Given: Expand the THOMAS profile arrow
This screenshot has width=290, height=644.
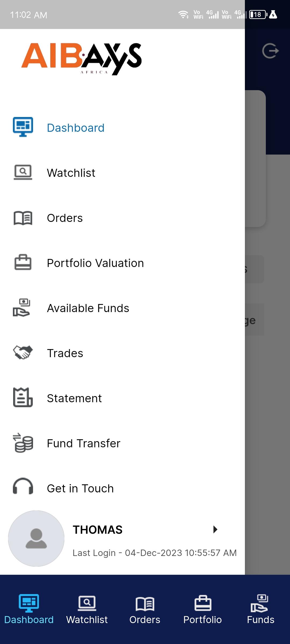Looking at the screenshot, I should click(215, 529).
